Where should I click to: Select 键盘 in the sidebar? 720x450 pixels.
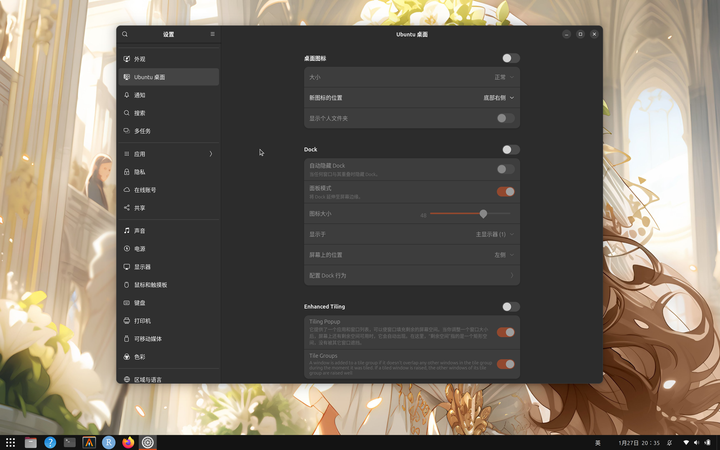pyautogui.click(x=169, y=303)
